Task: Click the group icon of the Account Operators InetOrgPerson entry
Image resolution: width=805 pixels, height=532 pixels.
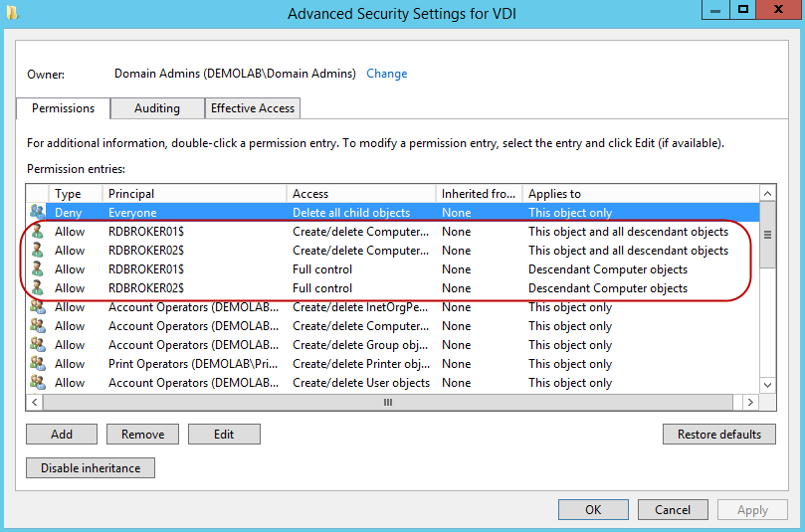Action: [x=38, y=307]
